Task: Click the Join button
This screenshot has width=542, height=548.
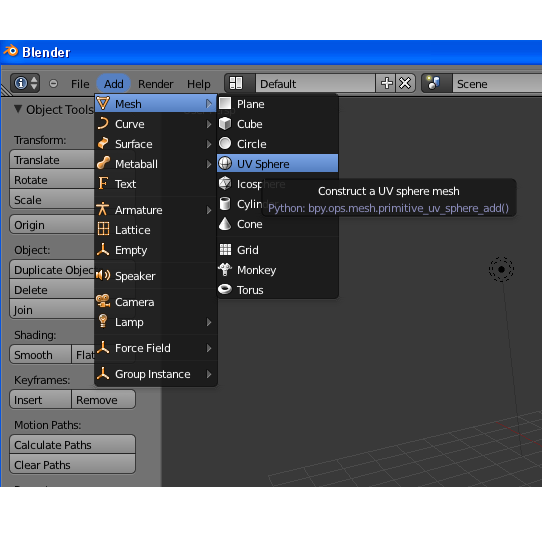Action: pos(52,310)
